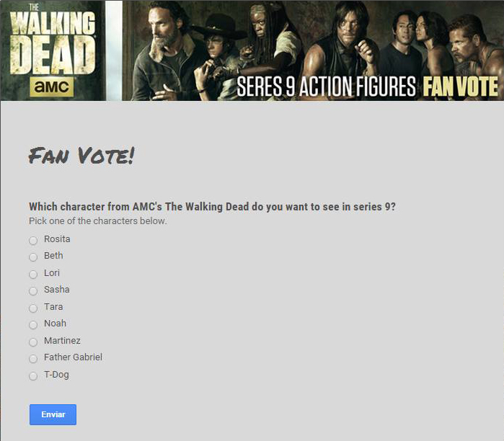Click the Rosita label text
This screenshot has width=504, height=441.
click(x=57, y=239)
